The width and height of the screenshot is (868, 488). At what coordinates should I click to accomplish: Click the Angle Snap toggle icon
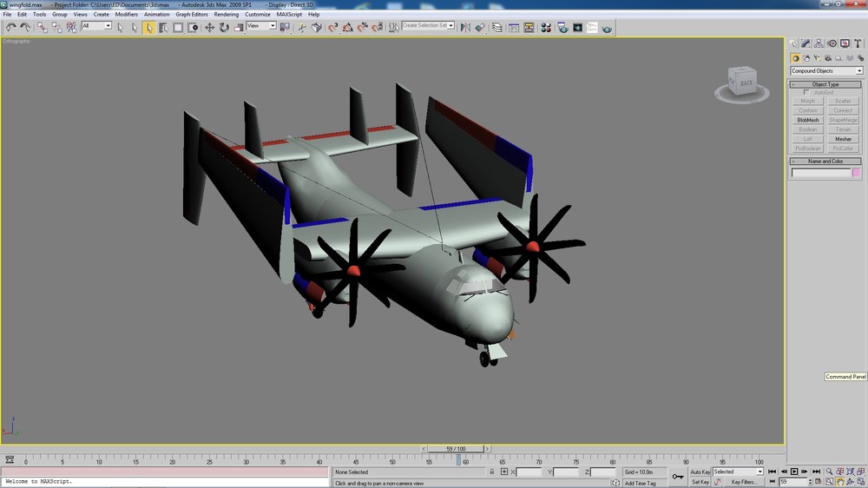pos(348,27)
